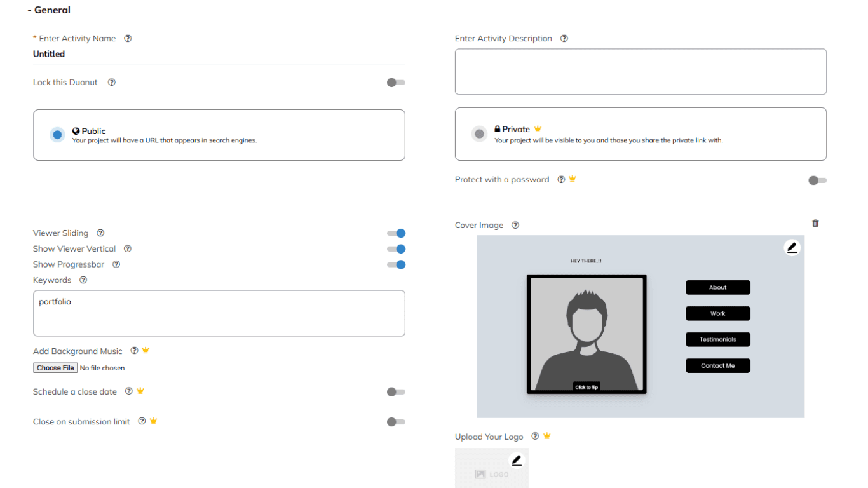Select the Private visibility radio option

(479, 133)
